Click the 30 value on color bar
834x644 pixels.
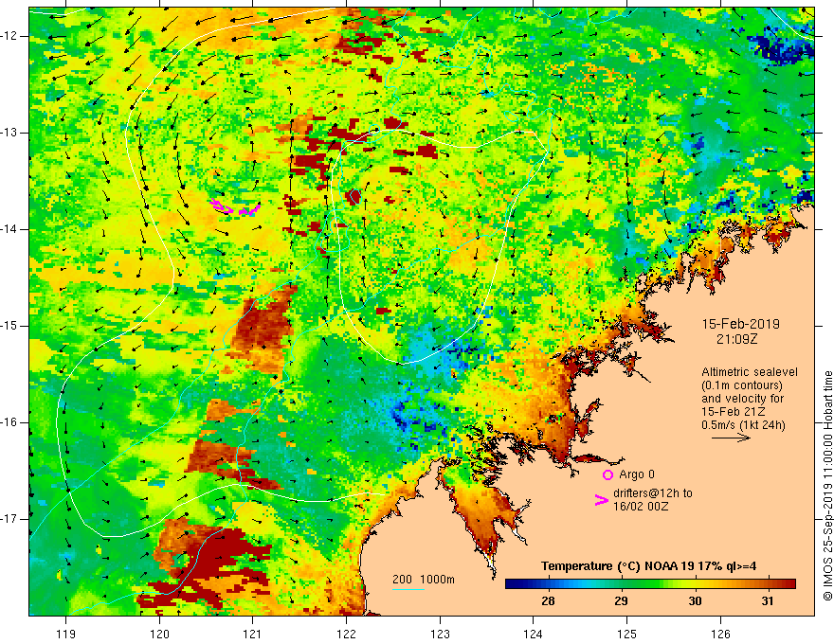pos(695,601)
